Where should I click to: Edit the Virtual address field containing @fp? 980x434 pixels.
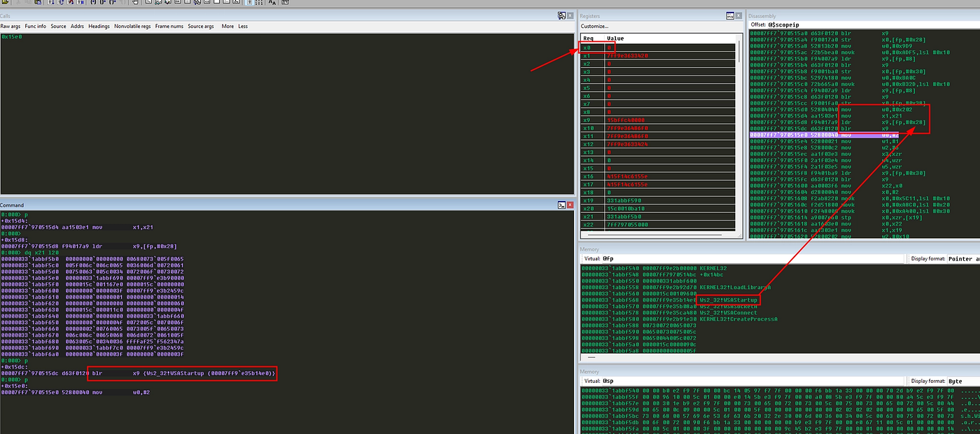click(754, 258)
